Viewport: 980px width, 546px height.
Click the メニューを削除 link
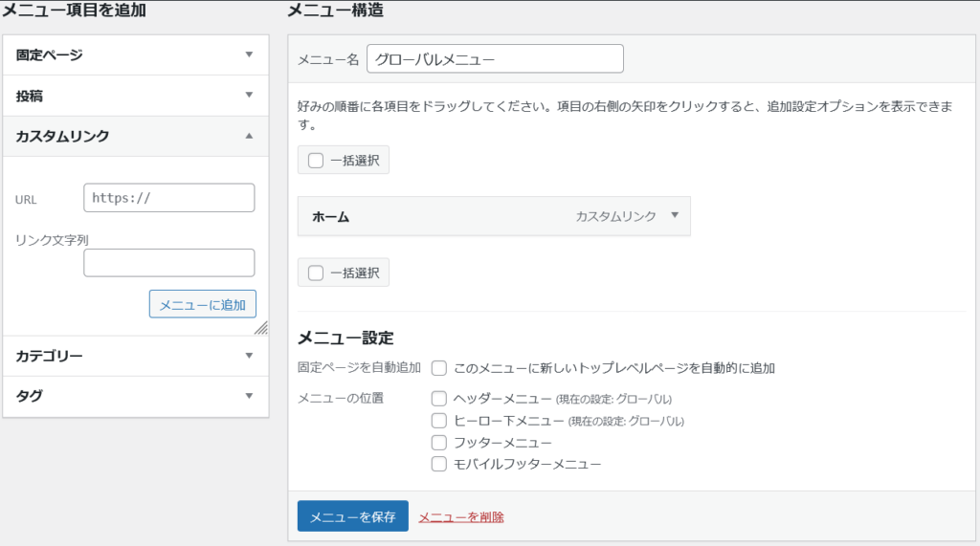[461, 517]
